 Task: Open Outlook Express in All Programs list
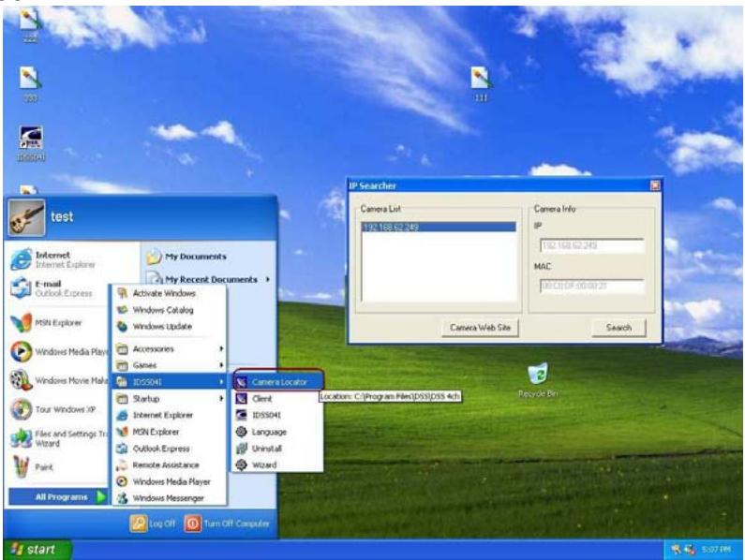point(169,449)
